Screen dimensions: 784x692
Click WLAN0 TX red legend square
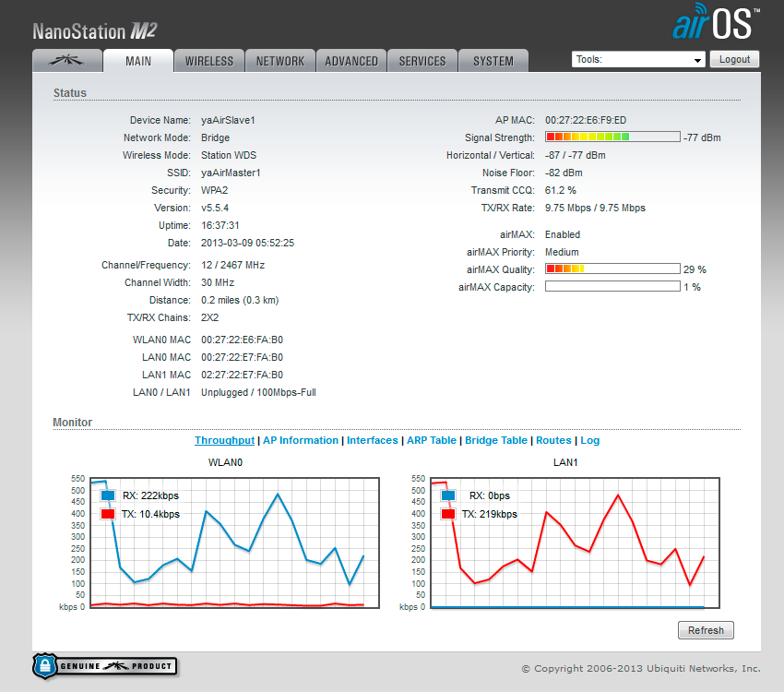(x=108, y=514)
